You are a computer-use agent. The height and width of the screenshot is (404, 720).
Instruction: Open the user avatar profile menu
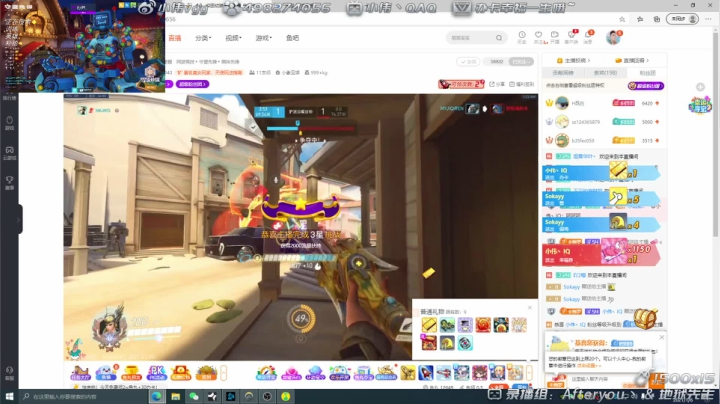point(613,38)
